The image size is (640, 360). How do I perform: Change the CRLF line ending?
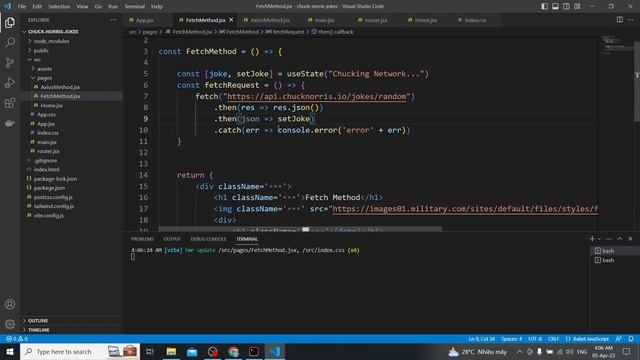point(553,339)
